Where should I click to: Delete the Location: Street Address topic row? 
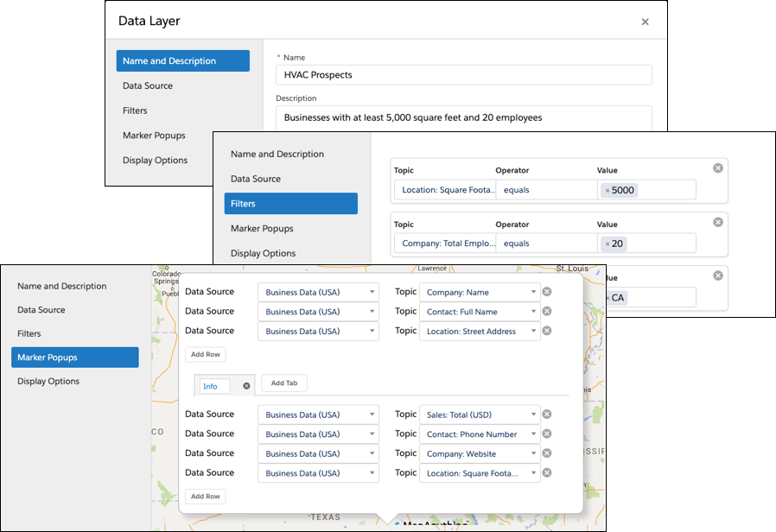546,331
